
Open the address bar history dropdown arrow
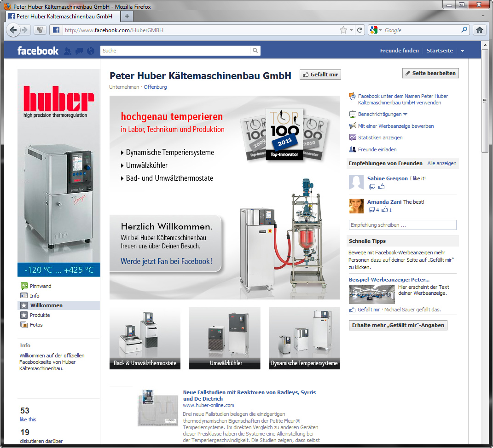pos(351,30)
